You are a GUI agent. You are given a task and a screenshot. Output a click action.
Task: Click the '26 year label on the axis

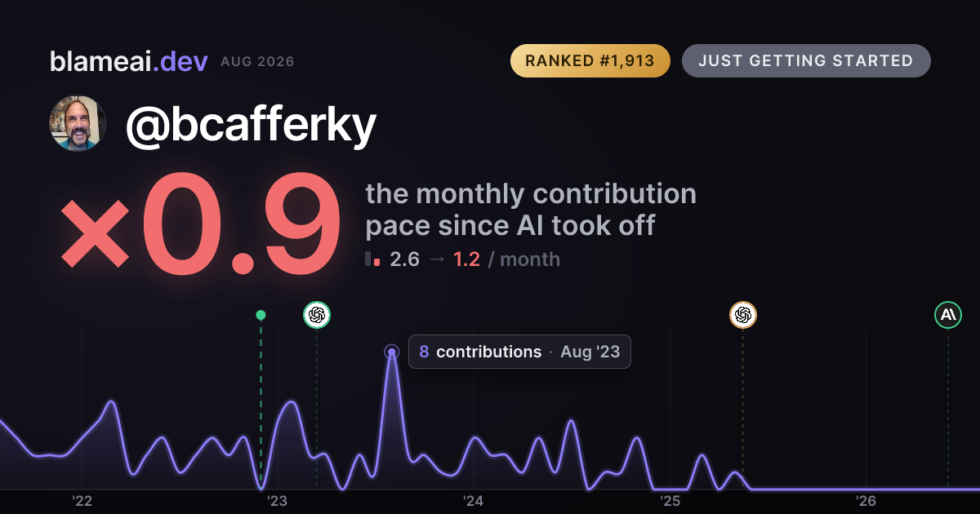[866, 501]
